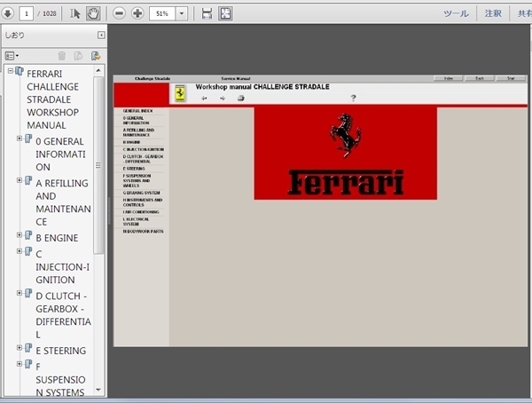Image resolution: width=532 pixels, height=403 pixels.
Task: Open G BRAKING SYSTEM link in page
Action: [x=141, y=193]
